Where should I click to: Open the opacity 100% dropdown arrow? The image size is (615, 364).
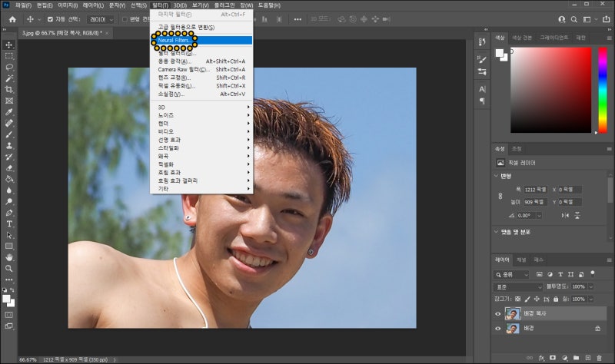(x=590, y=286)
